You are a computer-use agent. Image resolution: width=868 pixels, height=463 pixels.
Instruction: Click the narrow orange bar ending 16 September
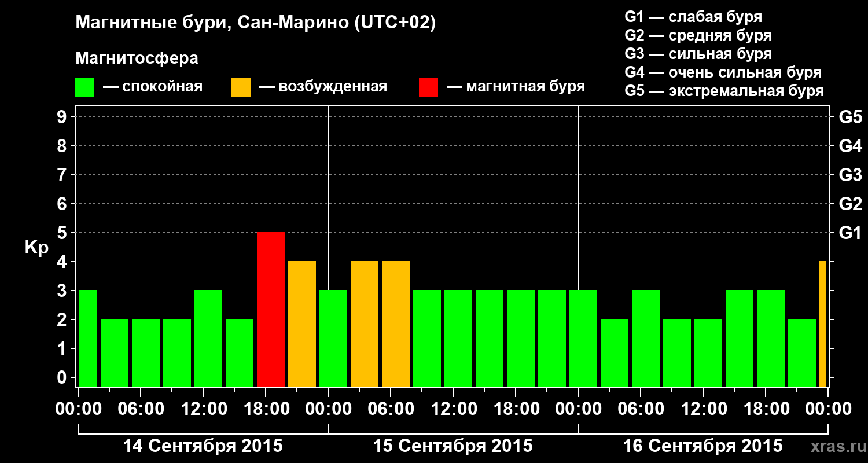click(823, 324)
